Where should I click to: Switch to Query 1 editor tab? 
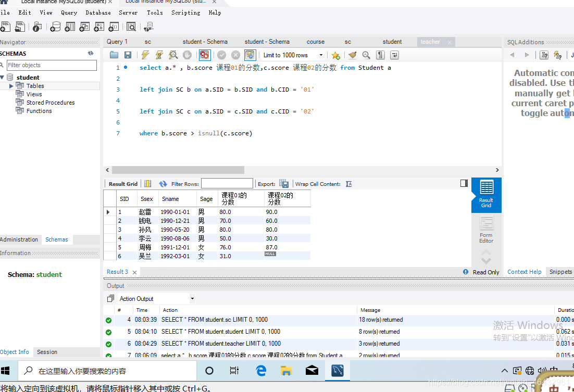[x=117, y=42]
